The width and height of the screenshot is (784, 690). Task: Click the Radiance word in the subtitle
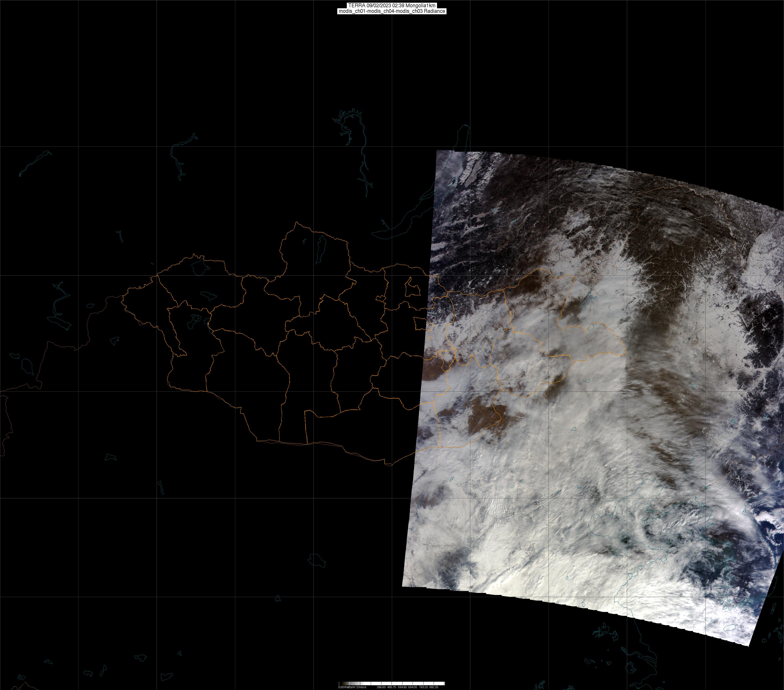[x=434, y=11]
